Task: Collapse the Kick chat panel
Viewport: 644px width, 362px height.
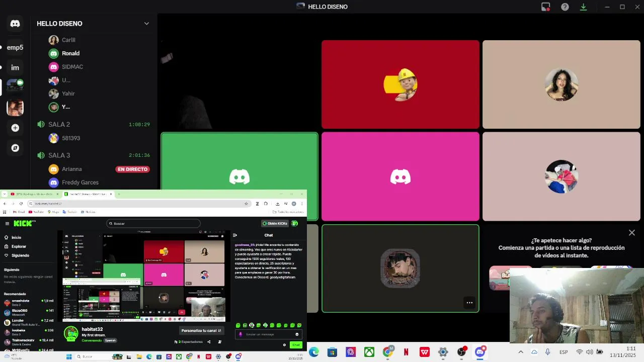Action: pos(234,235)
